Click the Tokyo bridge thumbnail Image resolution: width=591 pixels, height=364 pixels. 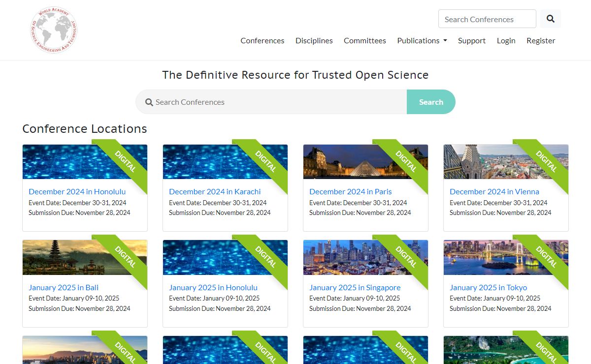[506, 257]
